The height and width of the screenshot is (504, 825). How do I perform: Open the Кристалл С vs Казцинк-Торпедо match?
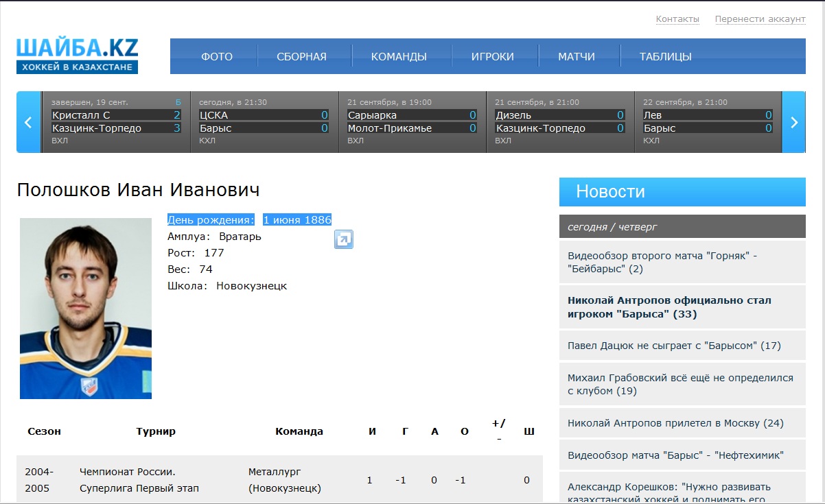click(116, 122)
